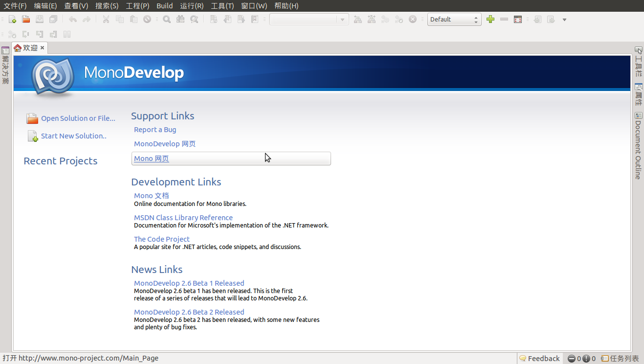Image resolution: width=644 pixels, height=364 pixels.
Task: Click the Navigate Forward toolbar icon
Action: (x=551, y=20)
